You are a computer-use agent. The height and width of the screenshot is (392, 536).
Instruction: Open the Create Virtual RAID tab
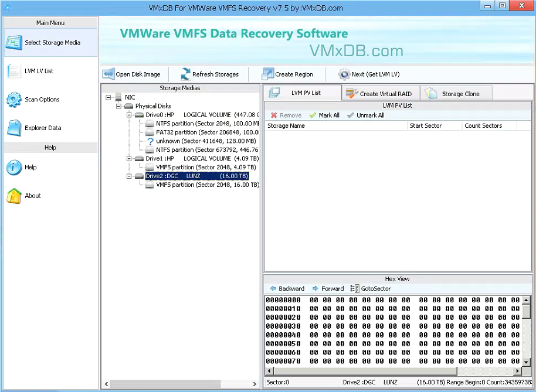[381, 94]
